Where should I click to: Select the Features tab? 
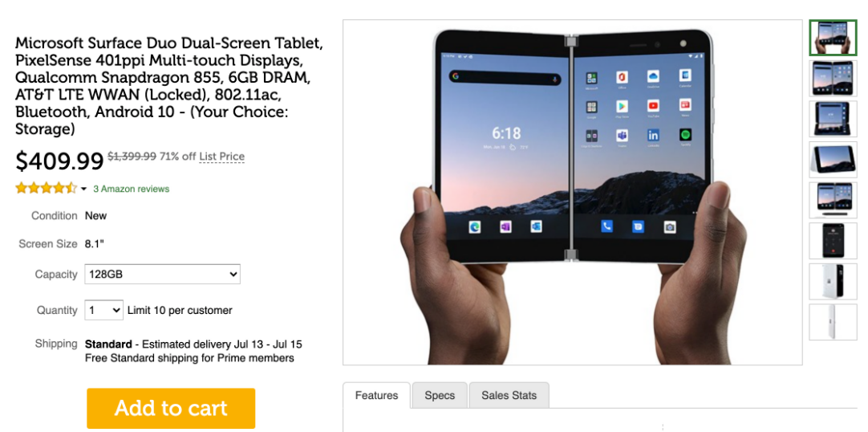[x=376, y=395]
